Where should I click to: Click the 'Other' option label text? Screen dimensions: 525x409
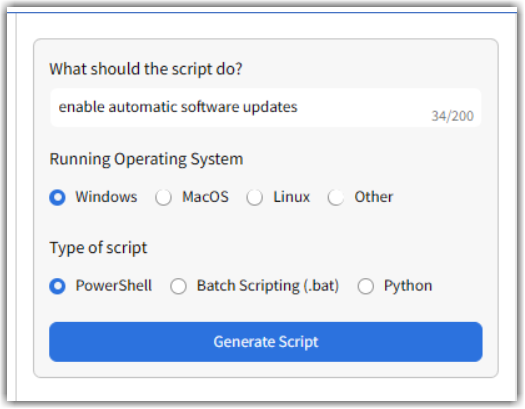point(374,197)
